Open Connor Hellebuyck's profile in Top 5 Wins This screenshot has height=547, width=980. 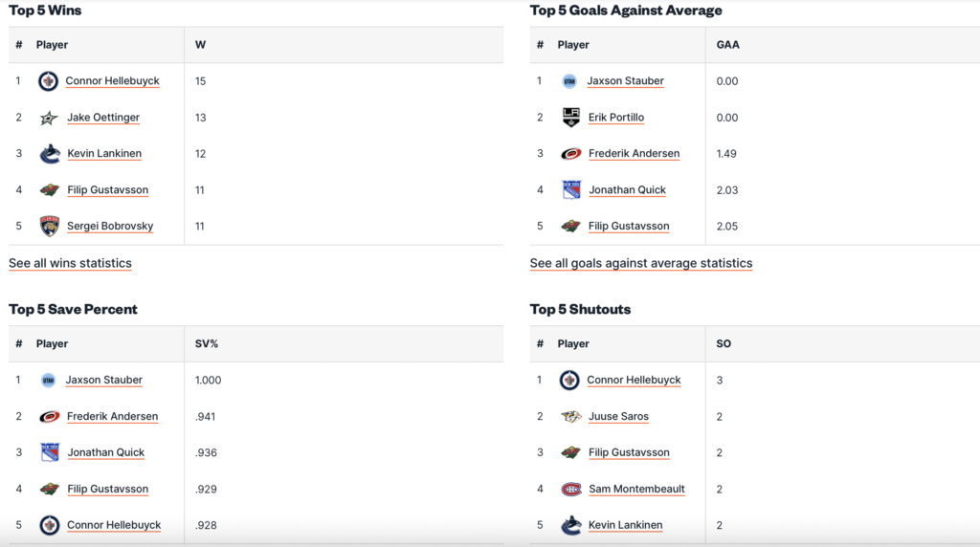click(x=112, y=81)
